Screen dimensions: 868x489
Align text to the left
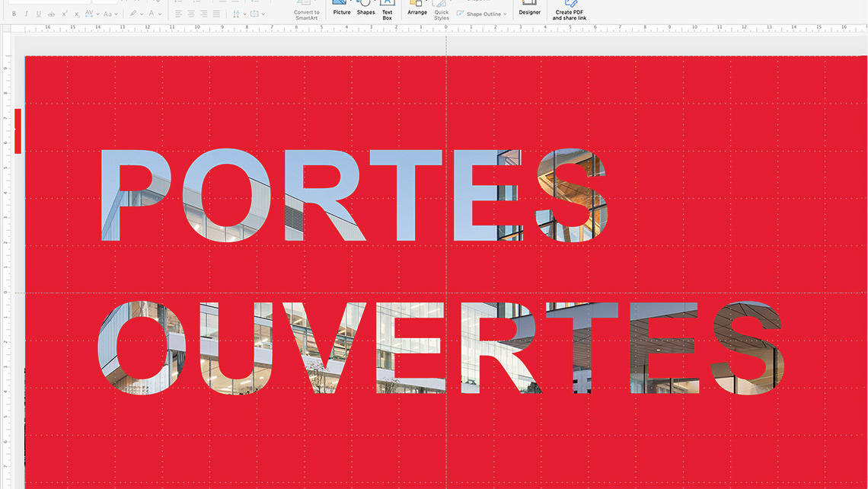pyautogui.click(x=178, y=14)
